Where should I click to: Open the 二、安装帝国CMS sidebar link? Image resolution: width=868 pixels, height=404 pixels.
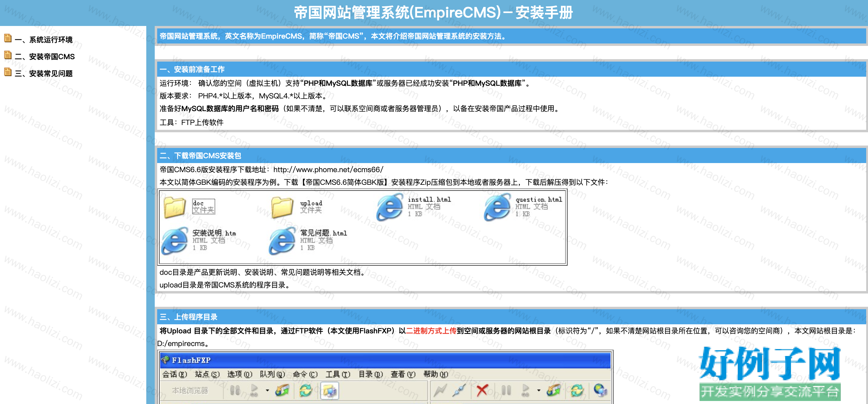click(44, 56)
